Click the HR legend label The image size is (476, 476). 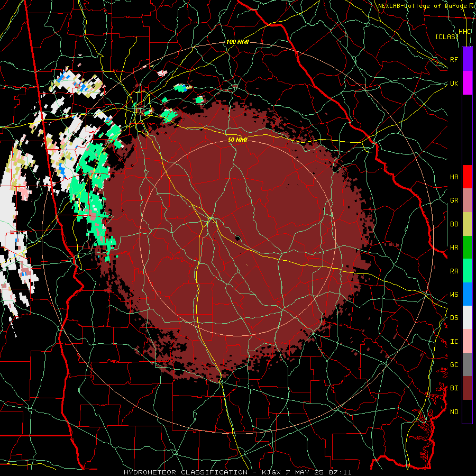coord(454,248)
